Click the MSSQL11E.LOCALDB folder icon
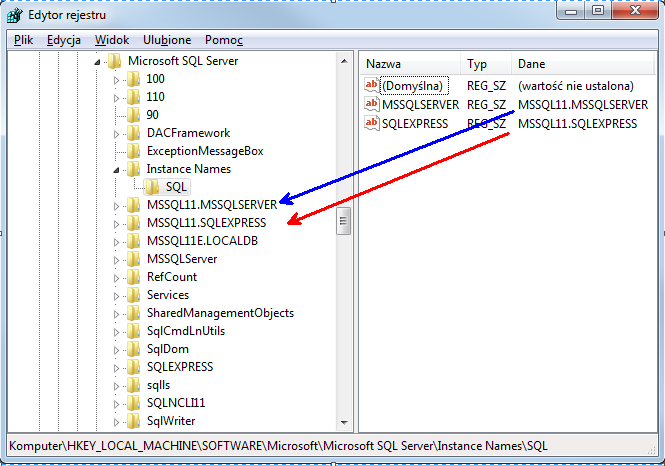The height and width of the screenshot is (466, 665). click(x=134, y=241)
